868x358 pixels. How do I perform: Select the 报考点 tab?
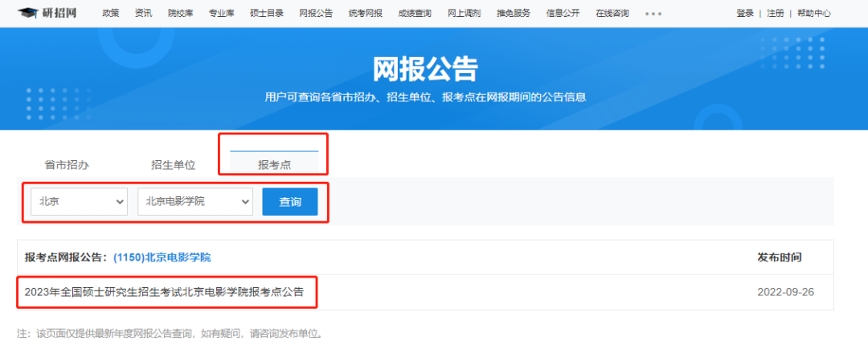pos(275,165)
